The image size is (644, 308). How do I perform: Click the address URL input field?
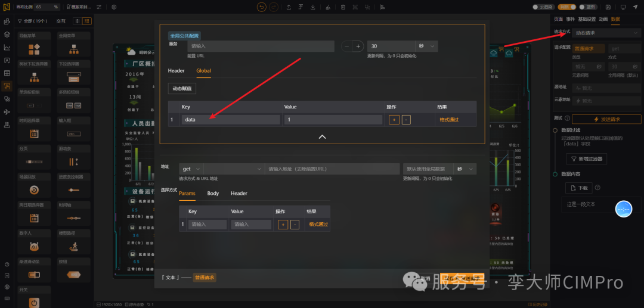point(332,169)
